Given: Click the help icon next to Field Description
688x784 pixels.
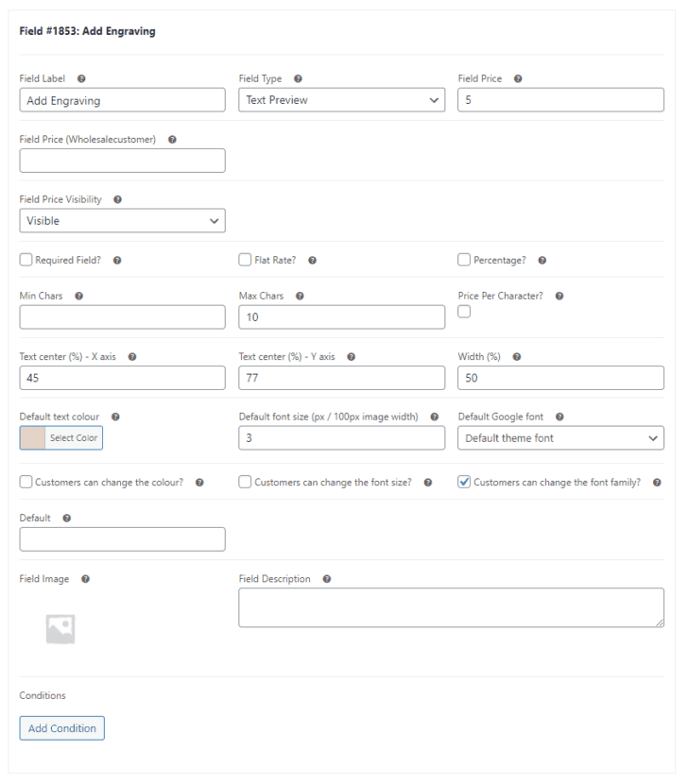Looking at the screenshot, I should tap(326, 579).
